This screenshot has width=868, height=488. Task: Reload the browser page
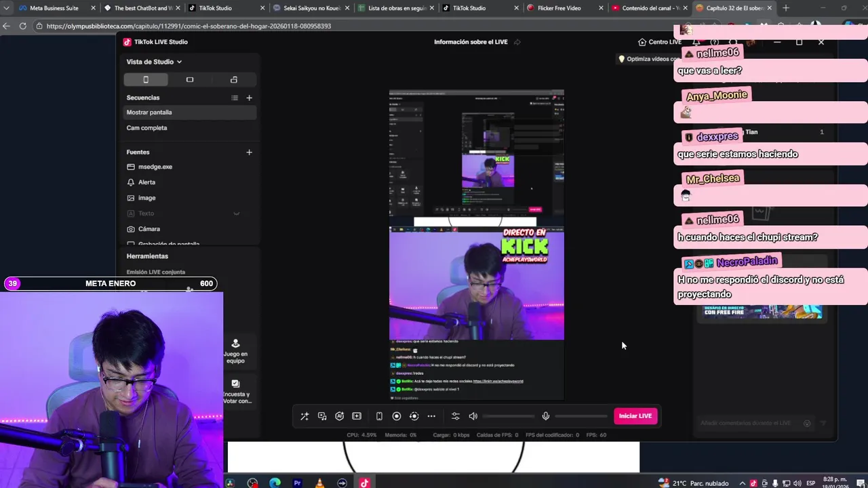[x=22, y=26]
